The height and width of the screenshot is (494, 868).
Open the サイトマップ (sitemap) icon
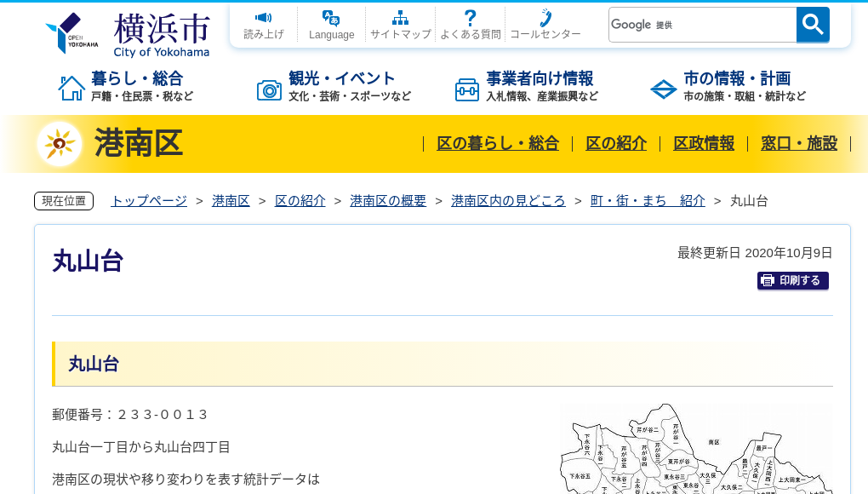click(x=400, y=19)
